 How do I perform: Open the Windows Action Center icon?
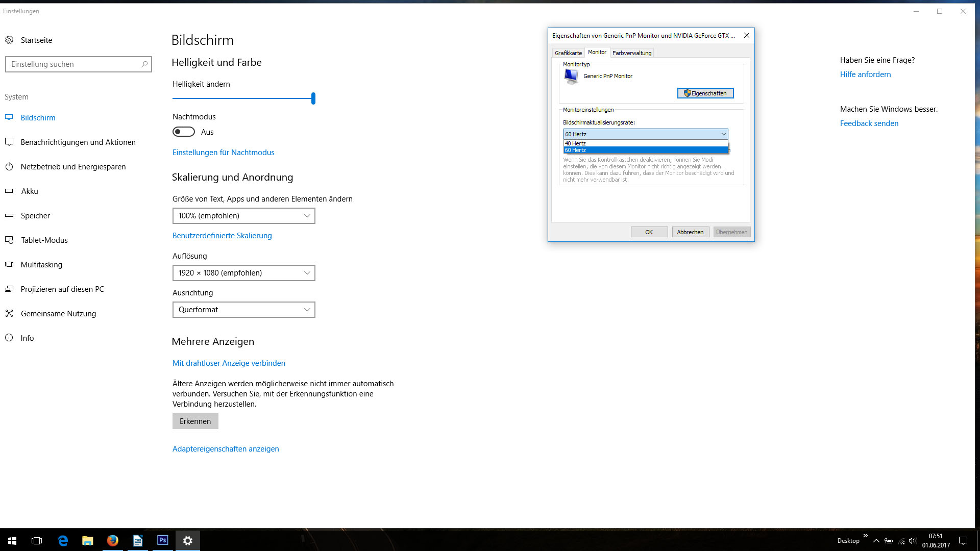point(963,541)
